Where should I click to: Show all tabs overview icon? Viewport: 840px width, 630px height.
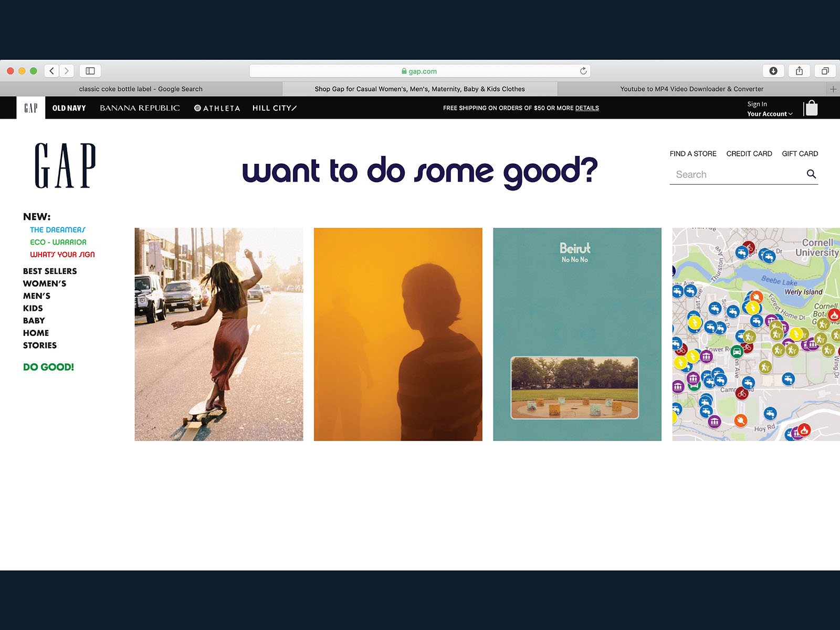825,71
